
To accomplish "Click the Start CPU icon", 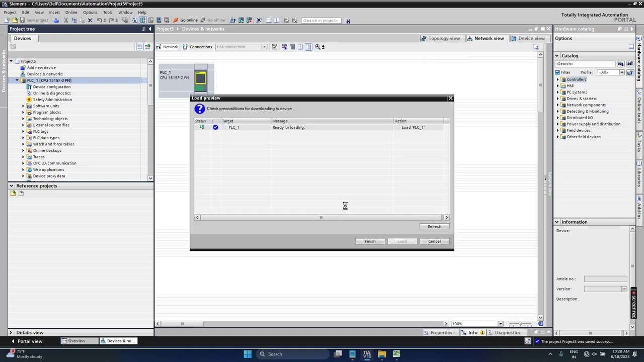I will [241, 20].
